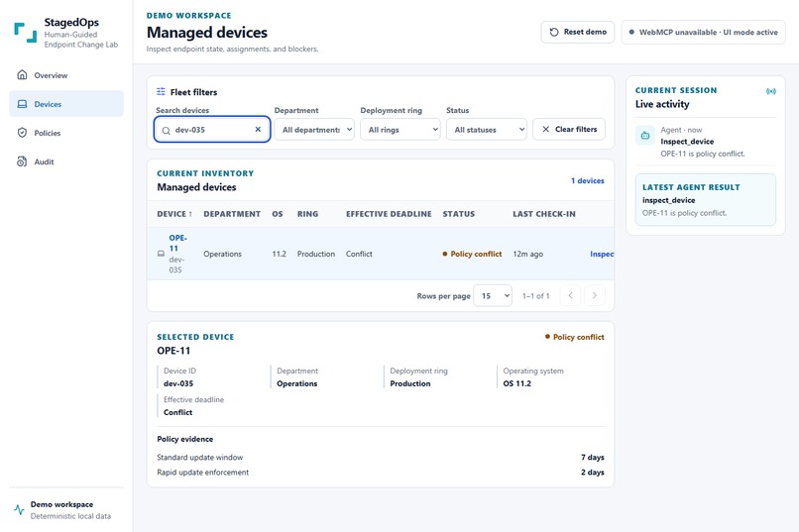Click the live activity broadcast icon
799x532 pixels.
[771, 91]
